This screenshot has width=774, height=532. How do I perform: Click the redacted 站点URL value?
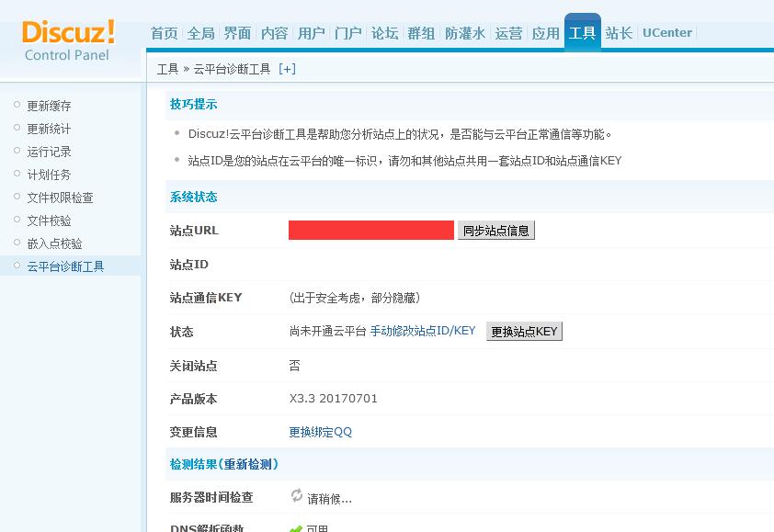click(x=371, y=230)
